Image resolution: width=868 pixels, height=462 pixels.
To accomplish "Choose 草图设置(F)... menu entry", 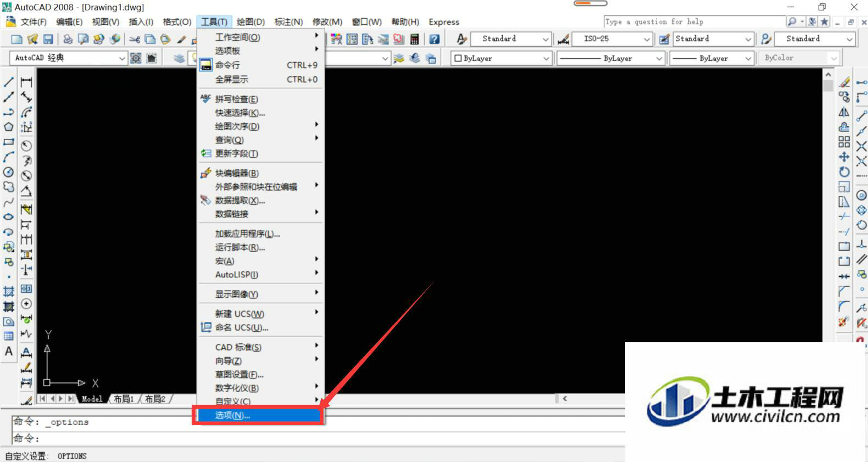I will pos(261,375).
